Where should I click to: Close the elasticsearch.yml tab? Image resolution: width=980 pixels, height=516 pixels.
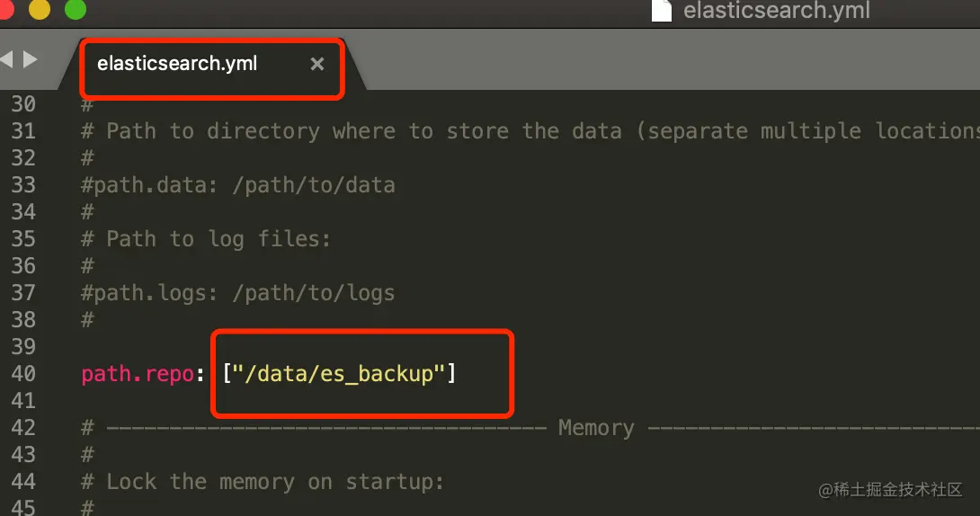click(x=316, y=64)
